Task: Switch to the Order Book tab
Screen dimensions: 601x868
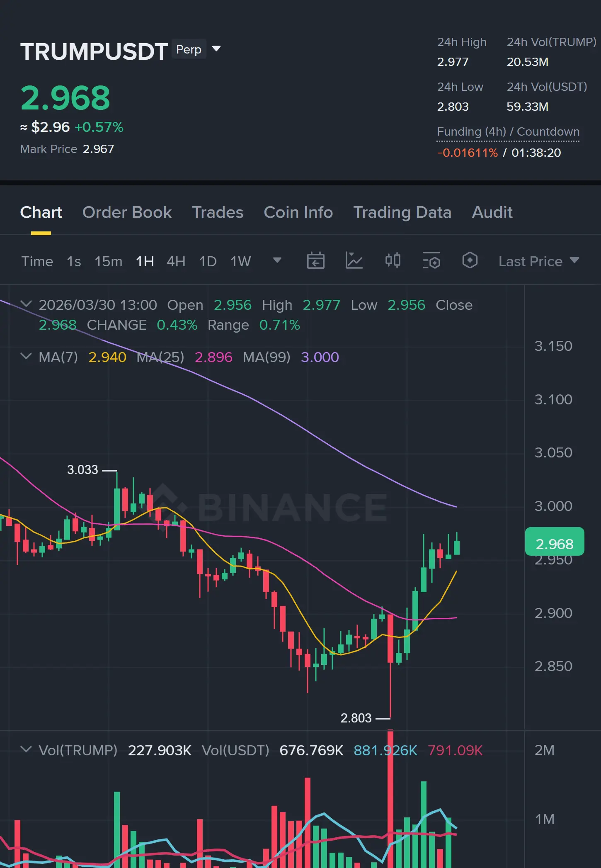Action: [x=127, y=212]
